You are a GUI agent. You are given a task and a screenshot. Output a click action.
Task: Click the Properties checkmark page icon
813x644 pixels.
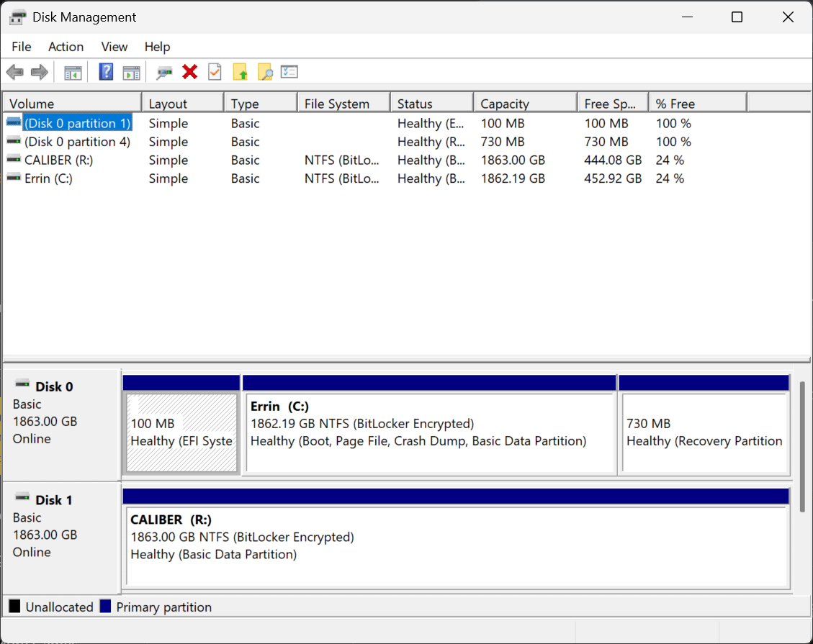[215, 72]
